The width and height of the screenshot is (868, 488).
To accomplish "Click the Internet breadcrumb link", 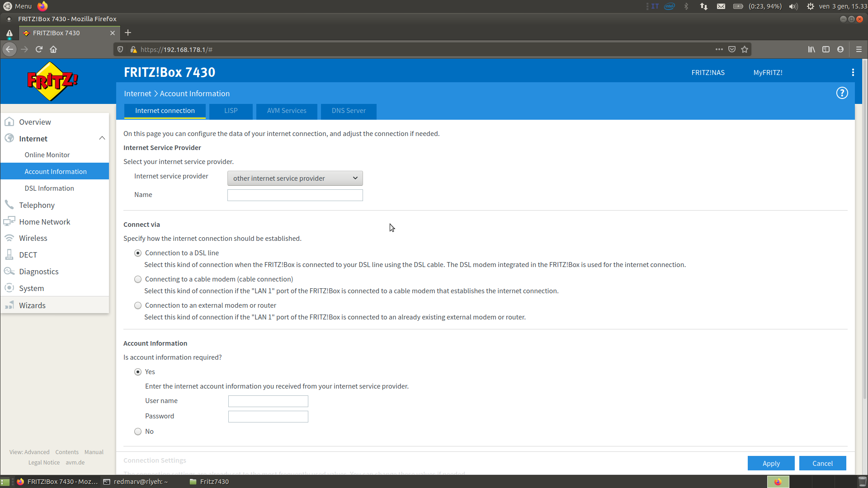I will pos(137,94).
